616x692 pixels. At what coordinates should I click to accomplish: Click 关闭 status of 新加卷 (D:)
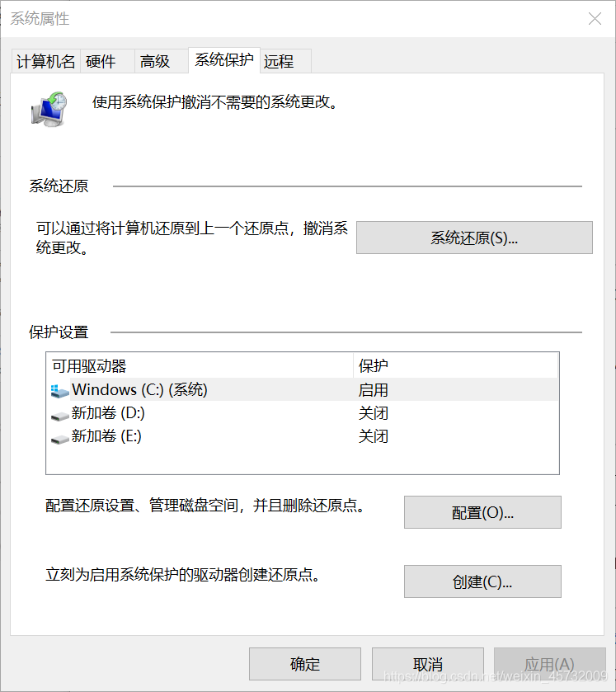374,413
